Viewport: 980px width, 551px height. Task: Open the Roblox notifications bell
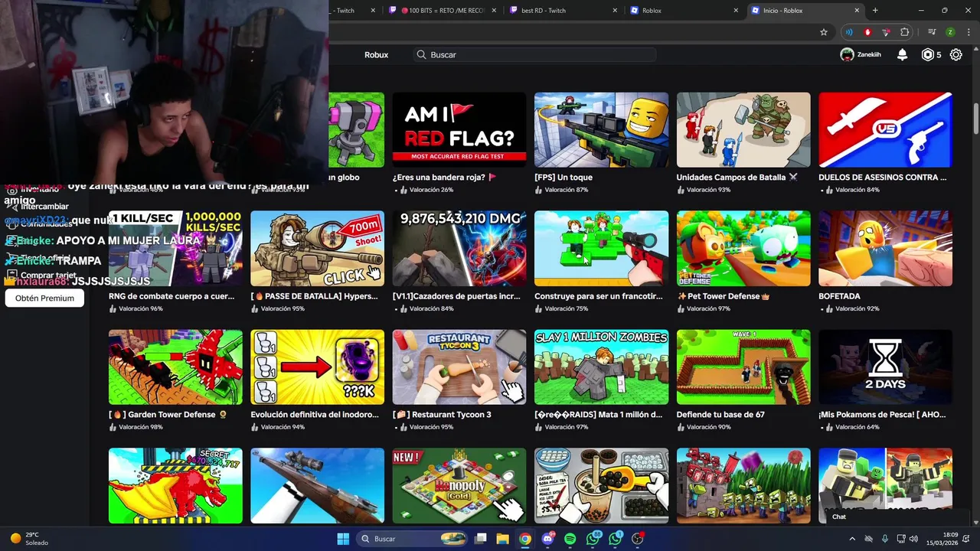coord(903,54)
